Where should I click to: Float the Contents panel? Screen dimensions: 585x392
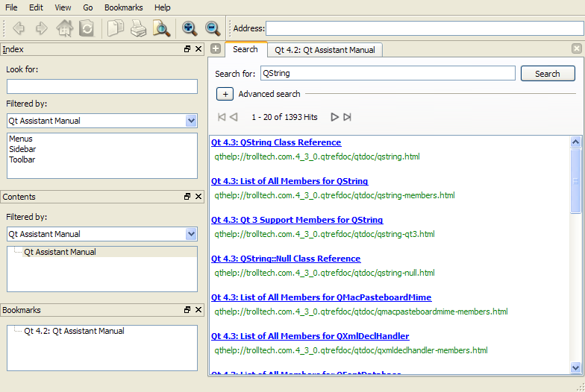187,197
